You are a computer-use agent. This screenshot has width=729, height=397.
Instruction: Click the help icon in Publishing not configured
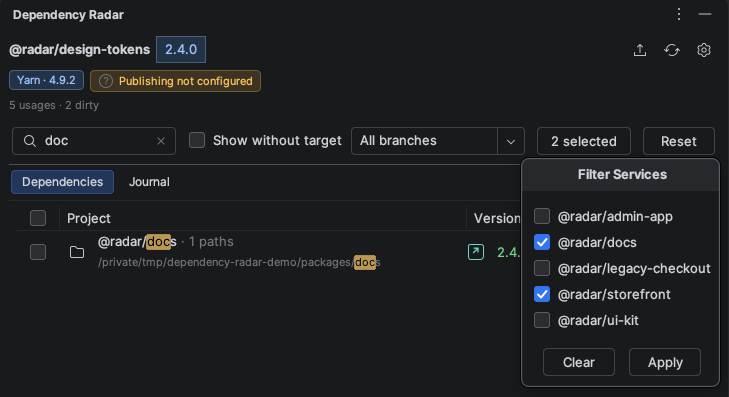click(106, 81)
